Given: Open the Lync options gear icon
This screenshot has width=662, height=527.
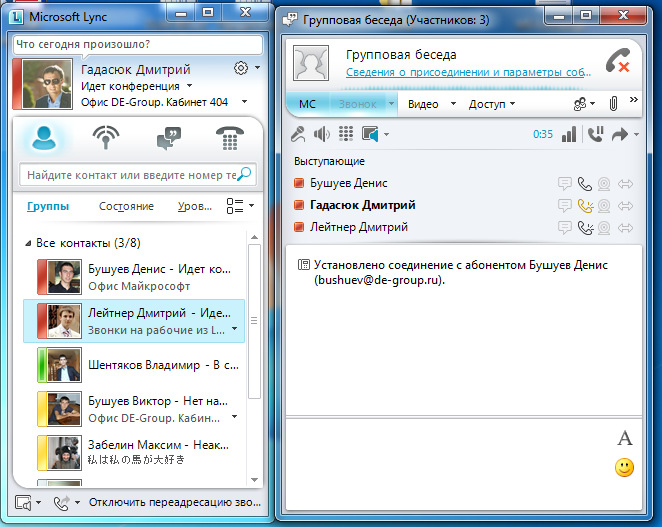Looking at the screenshot, I should 241,68.
